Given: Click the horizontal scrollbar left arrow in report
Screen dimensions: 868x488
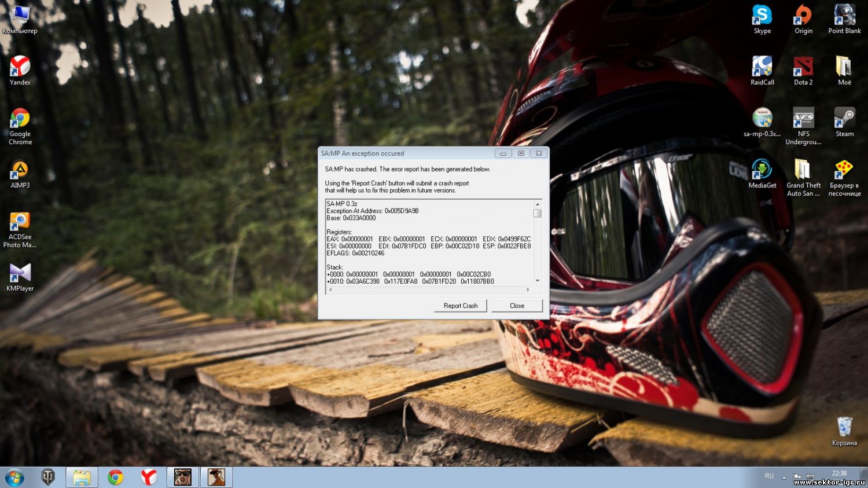Looking at the screenshot, I should pyautogui.click(x=330, y=289).
